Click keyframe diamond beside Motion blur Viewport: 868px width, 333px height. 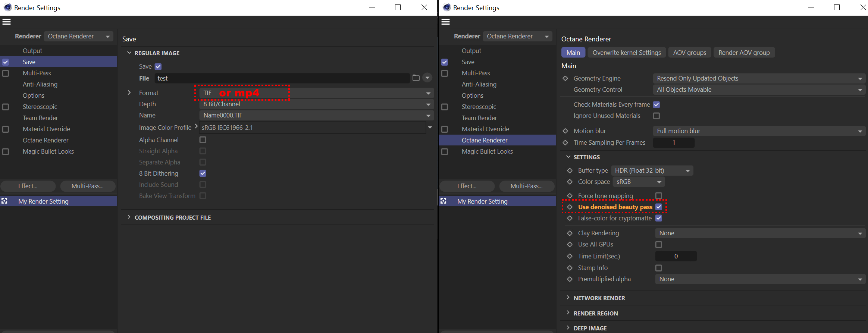(x=565, y=131)
